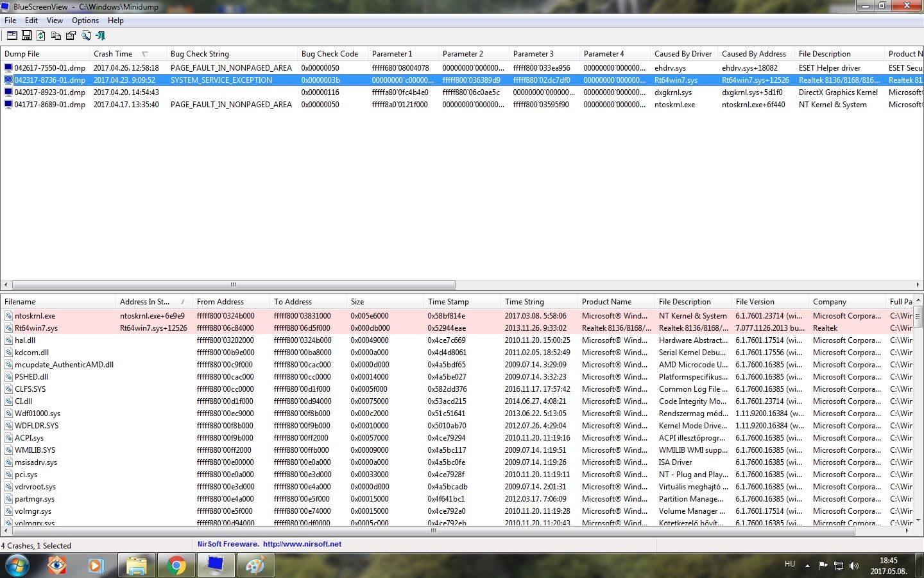The height and width of the screenshot is (578, 924).
Task: Open the Windows Start orb
Action: tap(17, 566)
